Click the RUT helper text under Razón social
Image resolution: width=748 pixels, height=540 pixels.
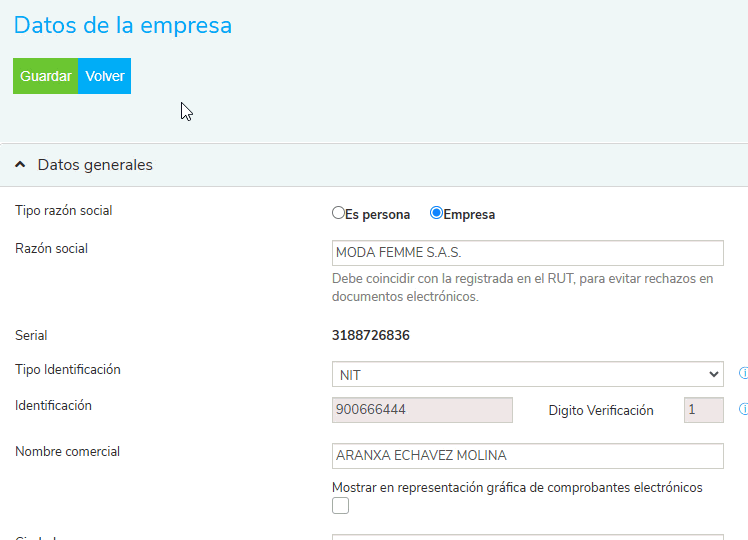click(x=522, y=288)
